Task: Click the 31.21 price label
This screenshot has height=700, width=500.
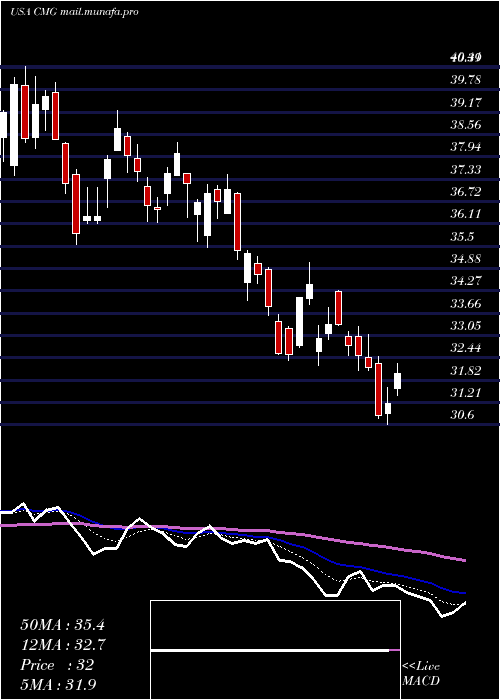Action: click(x=466, y=393)
